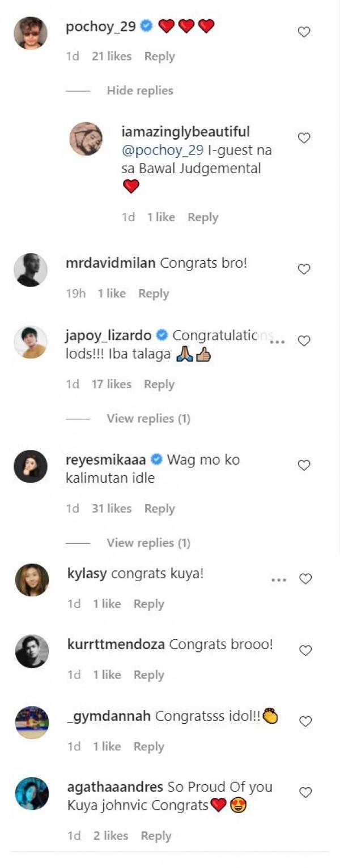The height and width of the screenshot is (868, 340).
Task: Tap heart icon beside agathaaandres's comment
Action: pyautogui.click(x=305, y=792)
